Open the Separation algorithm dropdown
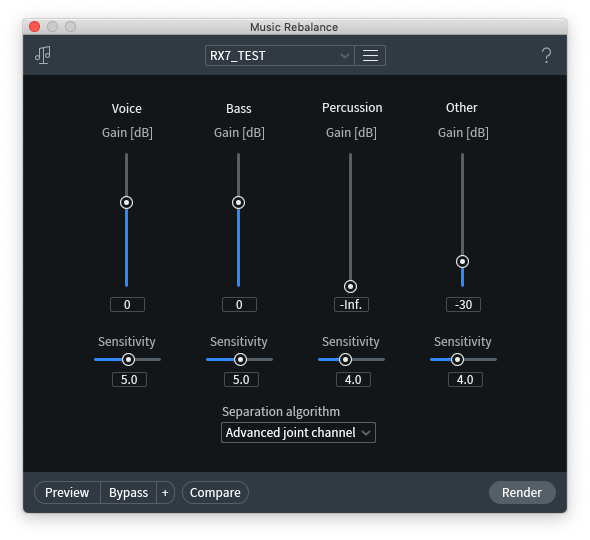Viewport: 590px width, 540px height. tap(298, 433)
